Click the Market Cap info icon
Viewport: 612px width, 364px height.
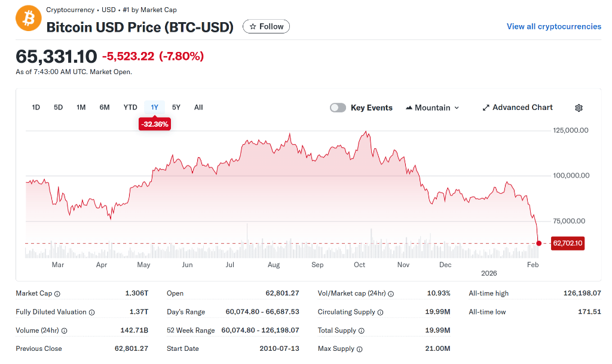[57, 294]
